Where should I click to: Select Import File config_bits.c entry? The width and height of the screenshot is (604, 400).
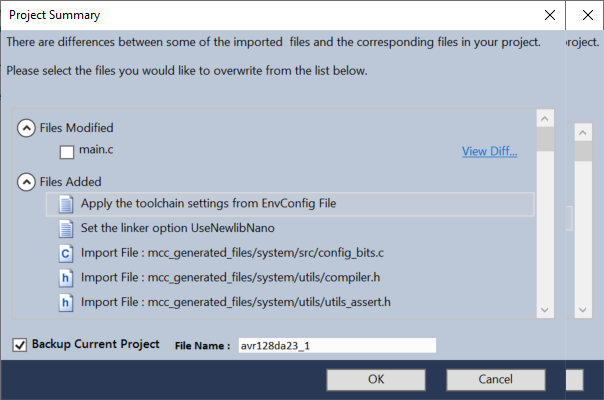point(248,252)
